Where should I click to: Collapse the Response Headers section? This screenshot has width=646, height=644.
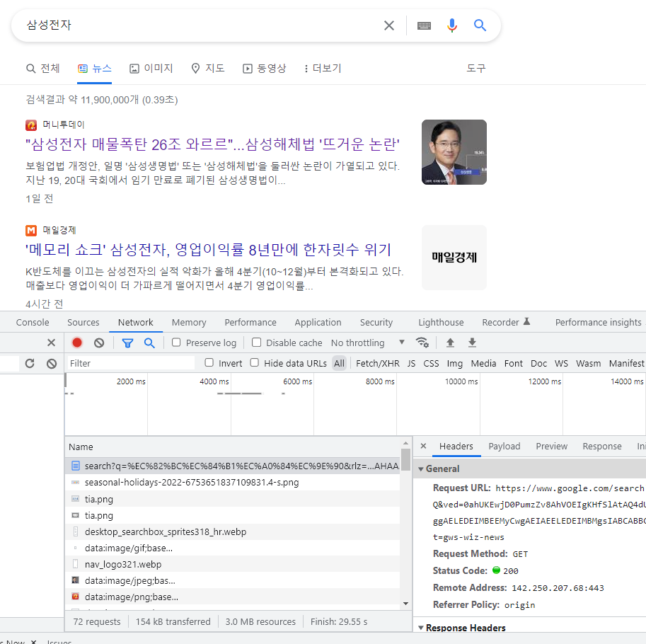click(420, 628)
